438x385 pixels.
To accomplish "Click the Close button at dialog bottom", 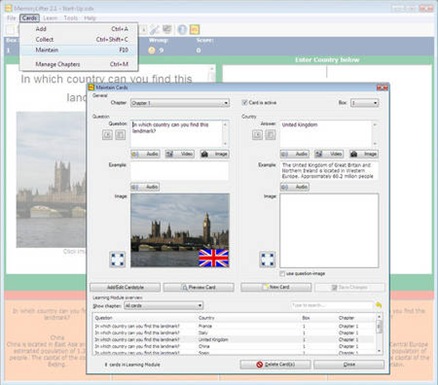I will (x=349, y=365).
